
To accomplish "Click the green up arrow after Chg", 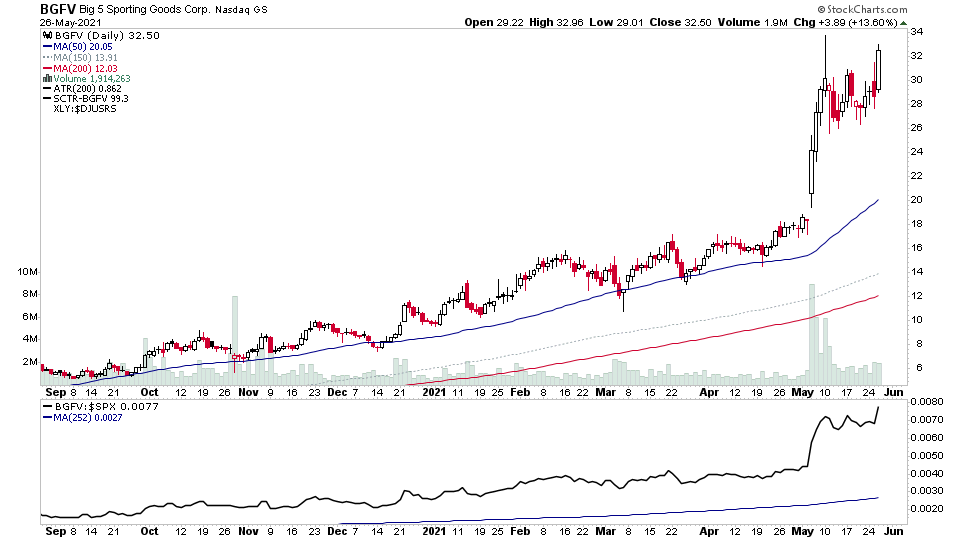I will (x=904, y=23).
